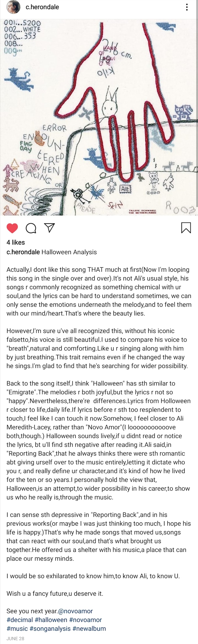Open the three-dot post options menu
198x644 pixels.
(187, 7)
